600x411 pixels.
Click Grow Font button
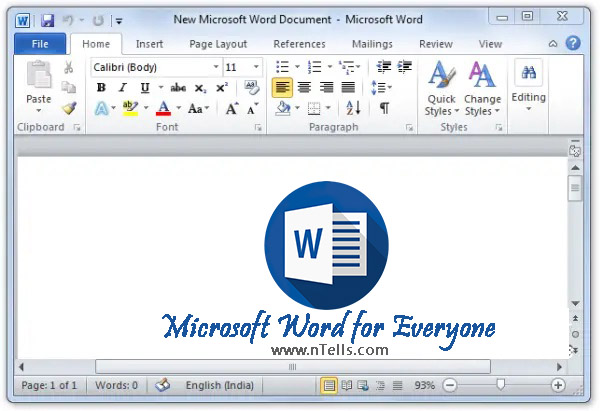click(232, 109)
